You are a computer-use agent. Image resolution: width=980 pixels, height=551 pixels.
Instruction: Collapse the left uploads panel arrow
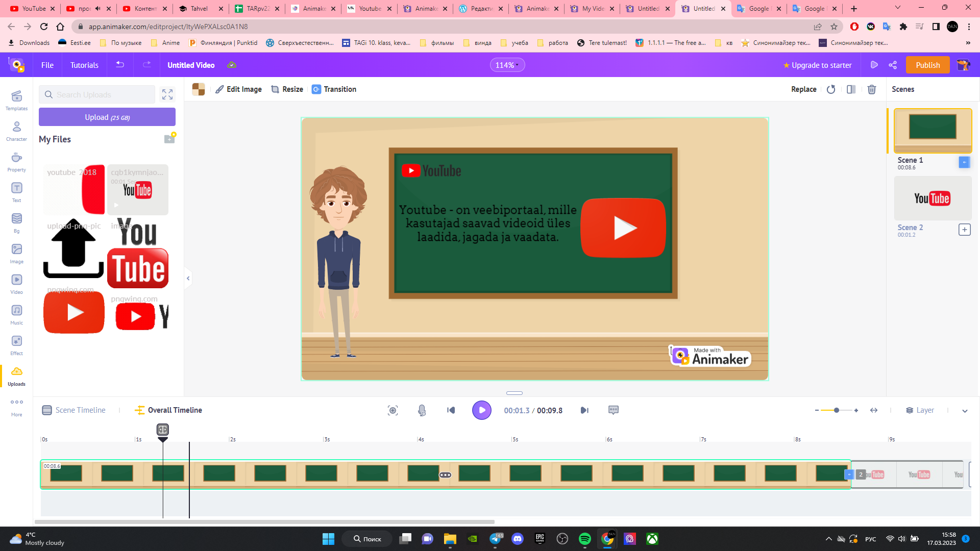(188, 278)
